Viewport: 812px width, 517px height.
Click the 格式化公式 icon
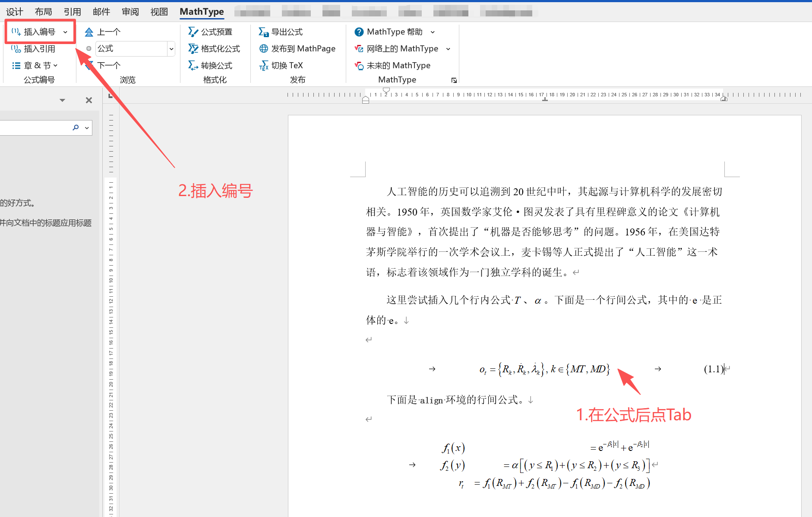tap(193, 49)
